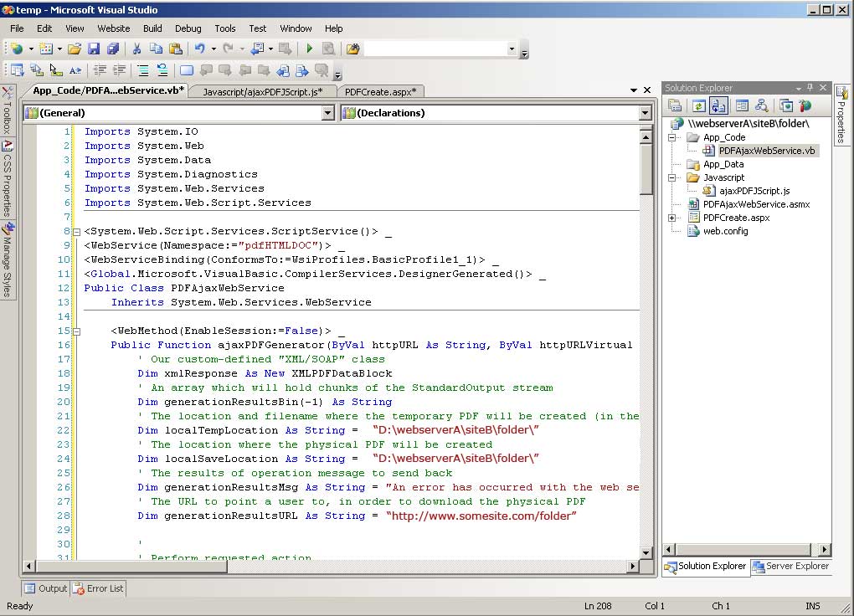854x616 pixels.
Task: Open the Website menu
Action: pos(113,28)
